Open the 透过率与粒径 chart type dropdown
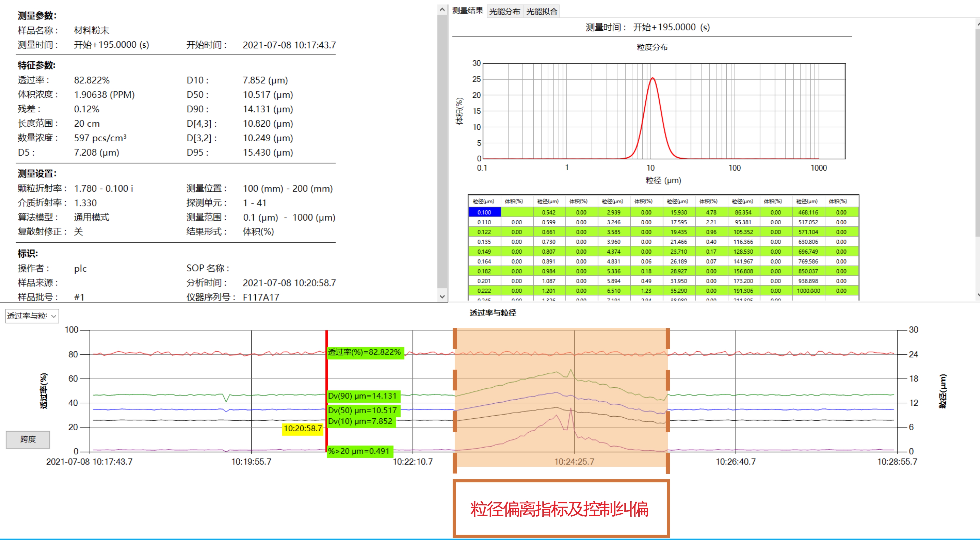This screenshot has height=540, width=980. click(32, 316)
